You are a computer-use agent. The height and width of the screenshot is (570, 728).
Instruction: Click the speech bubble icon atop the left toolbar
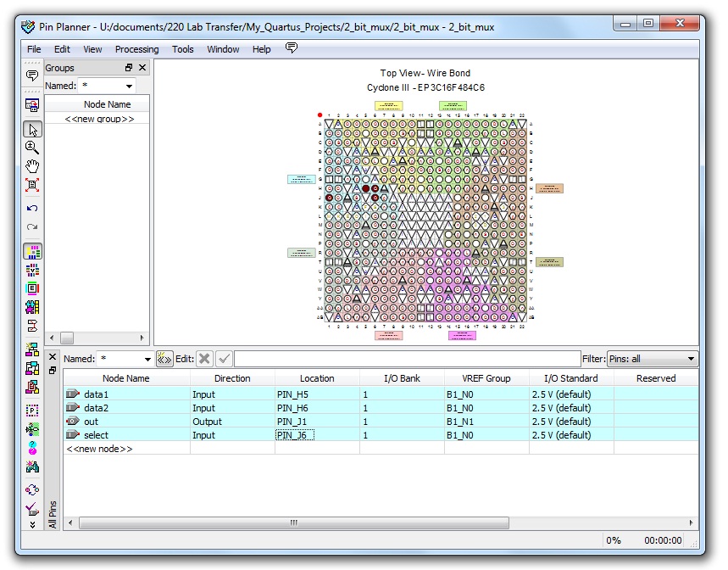coord(32,75)
